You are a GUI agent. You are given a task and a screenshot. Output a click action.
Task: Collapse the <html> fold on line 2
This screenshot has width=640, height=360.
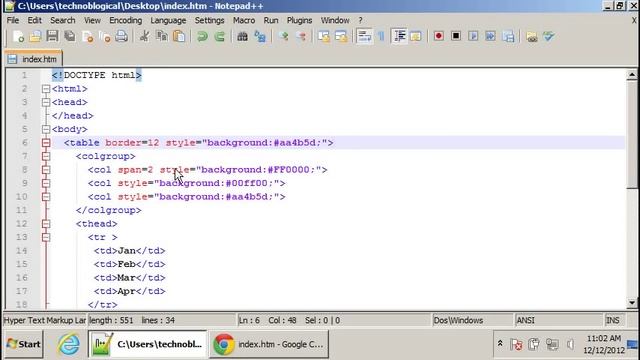[x=46, y=89]
